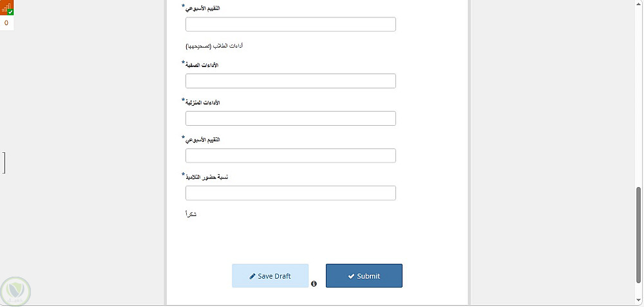Focus التقييم الأسبوعي field under student performances

point(290,155)
